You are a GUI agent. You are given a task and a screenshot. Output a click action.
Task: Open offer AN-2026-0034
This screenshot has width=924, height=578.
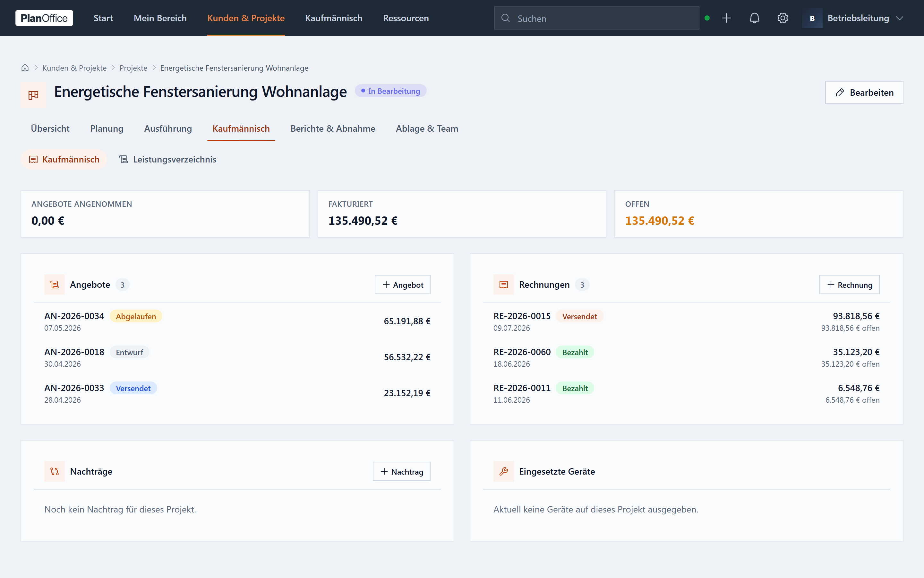click(x=237, y=321)
